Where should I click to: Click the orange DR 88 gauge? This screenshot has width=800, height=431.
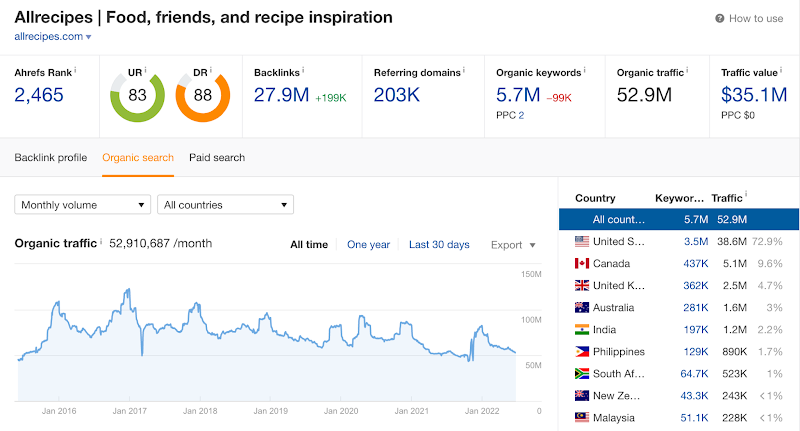(x=203, y=96)
